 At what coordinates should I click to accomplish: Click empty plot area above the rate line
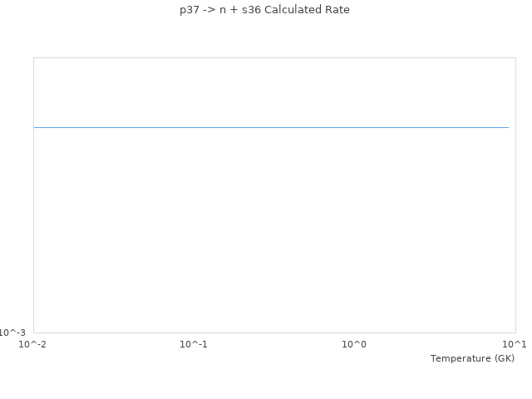(271, 91)
